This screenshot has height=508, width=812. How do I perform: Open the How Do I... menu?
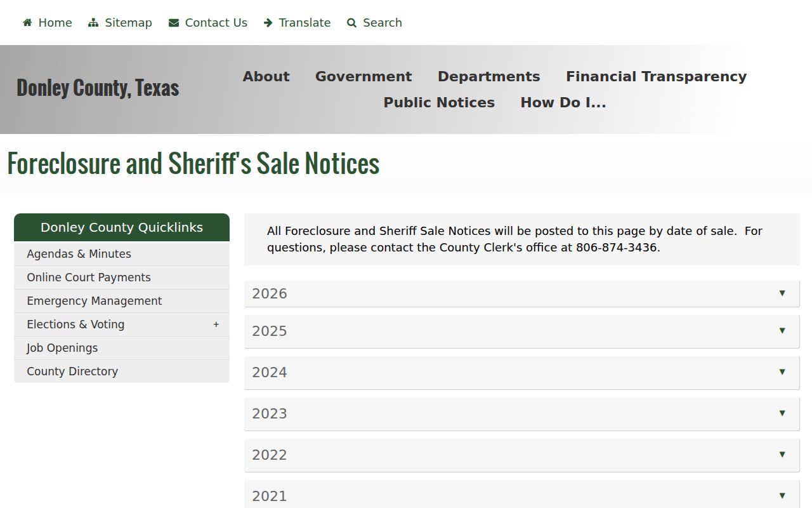563,102
